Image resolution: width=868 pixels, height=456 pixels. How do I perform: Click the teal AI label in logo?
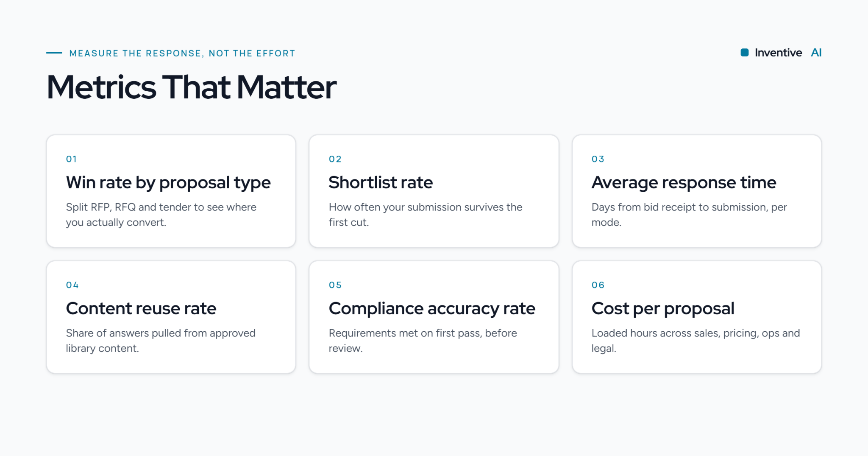pos(816,53)
